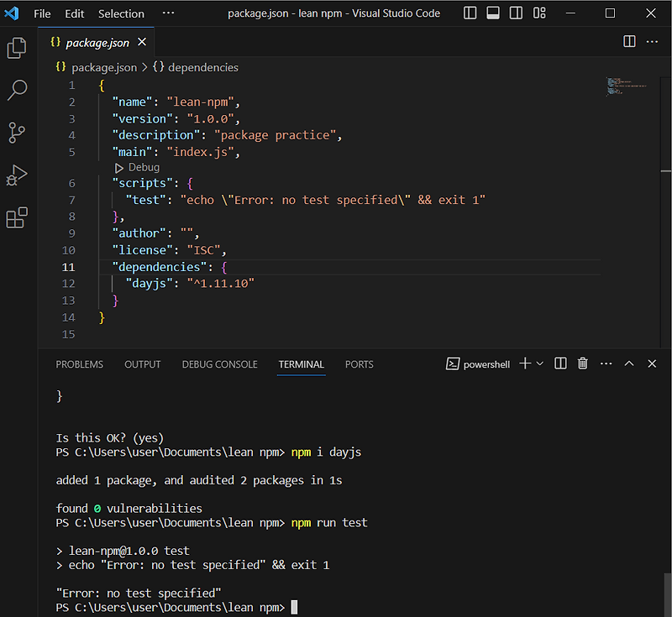Screen dimensions: 672x617
Task: Toggle the secondary side bar layout button
Action: point(516,13)
